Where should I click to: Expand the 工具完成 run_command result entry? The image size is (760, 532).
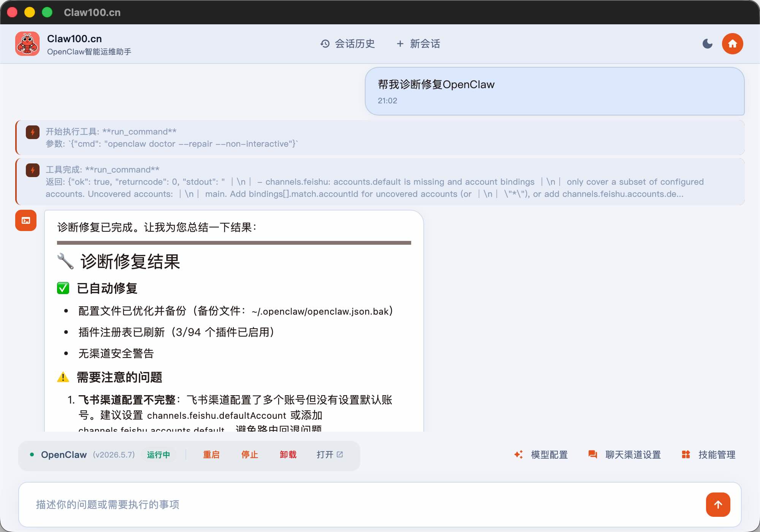pyautogui.click(x=380, y=182)
